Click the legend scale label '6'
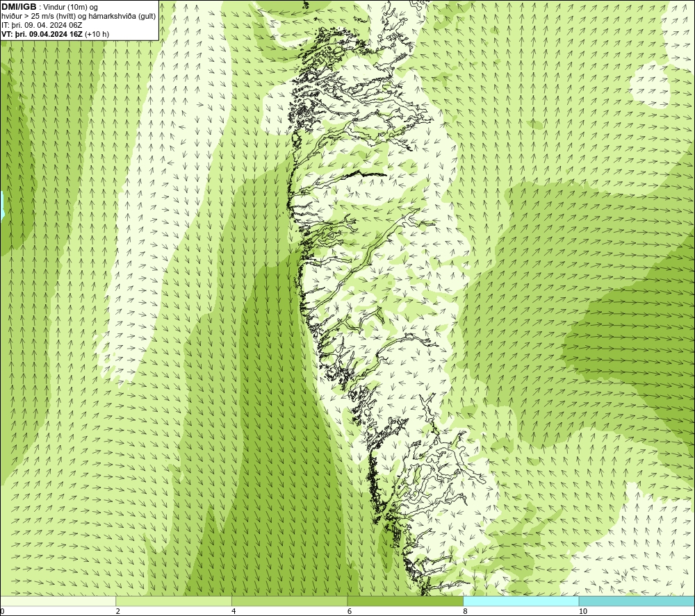The width and height of the screenshot is (695, 616). pos(350,611)
